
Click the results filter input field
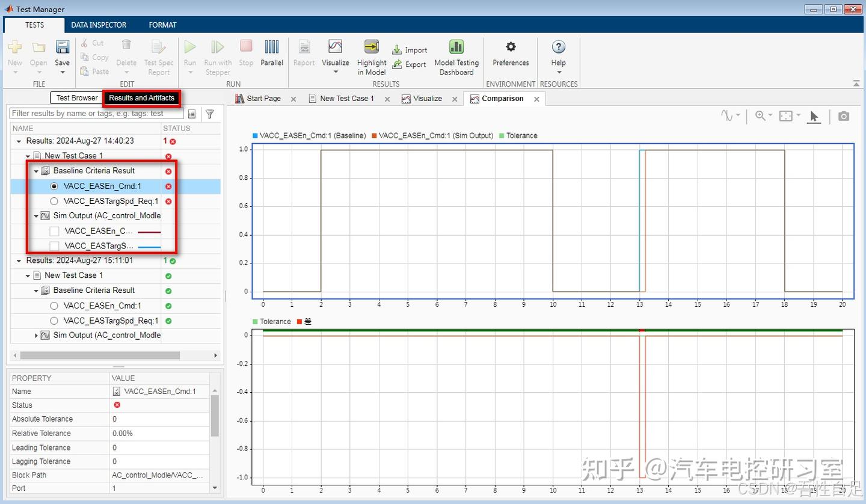coord(96,114)
